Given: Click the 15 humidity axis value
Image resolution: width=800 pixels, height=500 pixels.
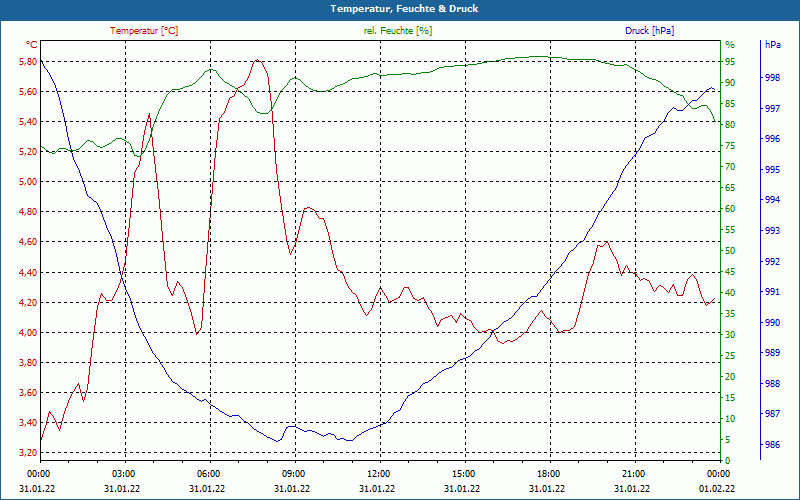Looking at the screenshot, I should click(x=730, y=398).
